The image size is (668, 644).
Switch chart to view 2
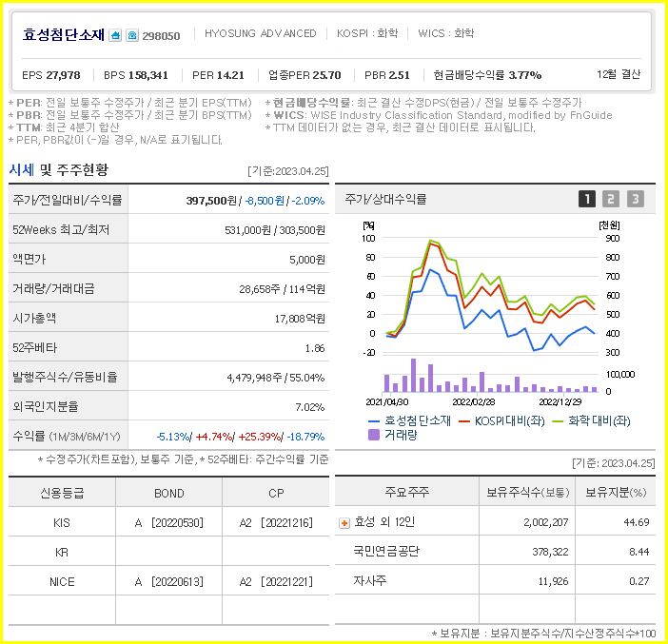tap(611, 199)
